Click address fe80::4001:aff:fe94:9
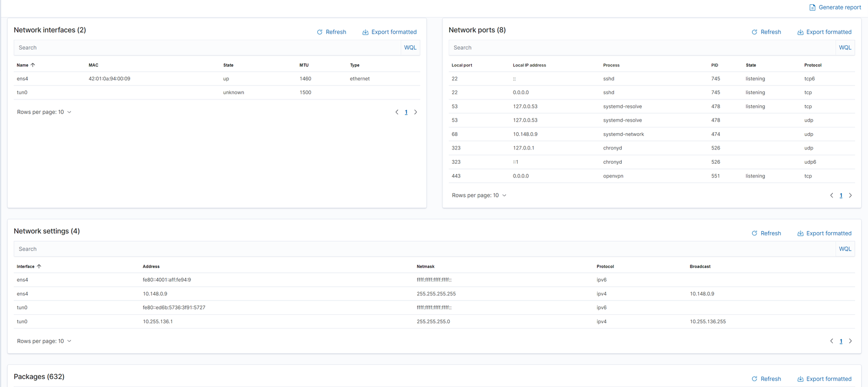Viewport: 868px width, 387px height. pos(167,280)
